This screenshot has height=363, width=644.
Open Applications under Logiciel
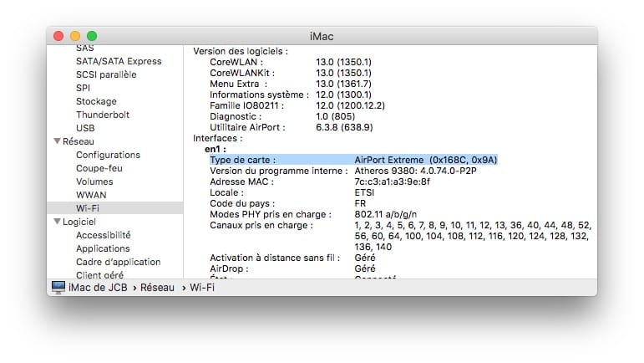point(103,248)
